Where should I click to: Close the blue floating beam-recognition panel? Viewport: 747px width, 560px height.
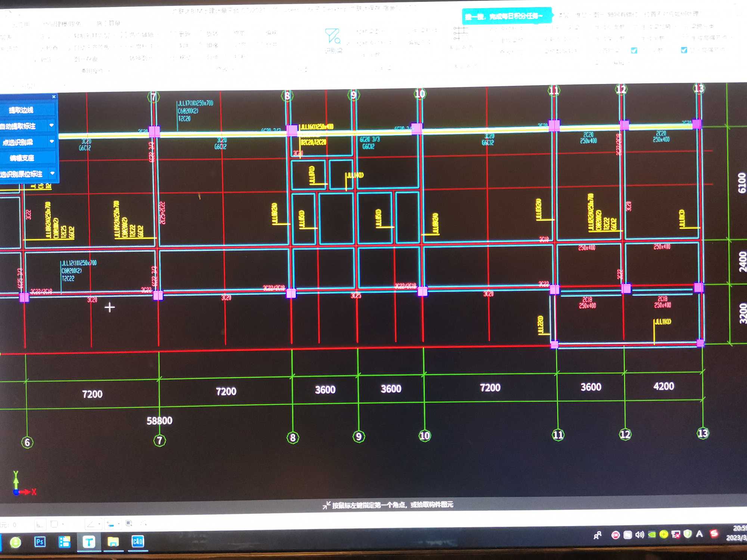coord(54,97)
